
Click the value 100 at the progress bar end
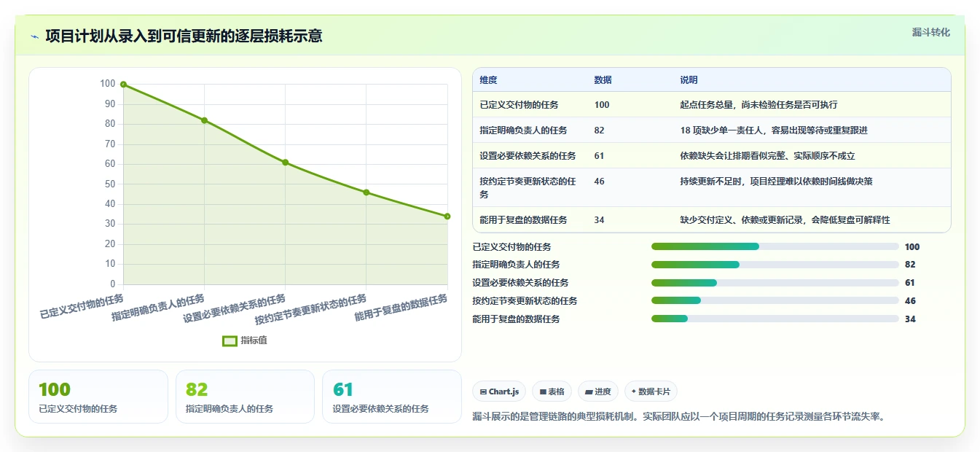click(x=912, y=247)
